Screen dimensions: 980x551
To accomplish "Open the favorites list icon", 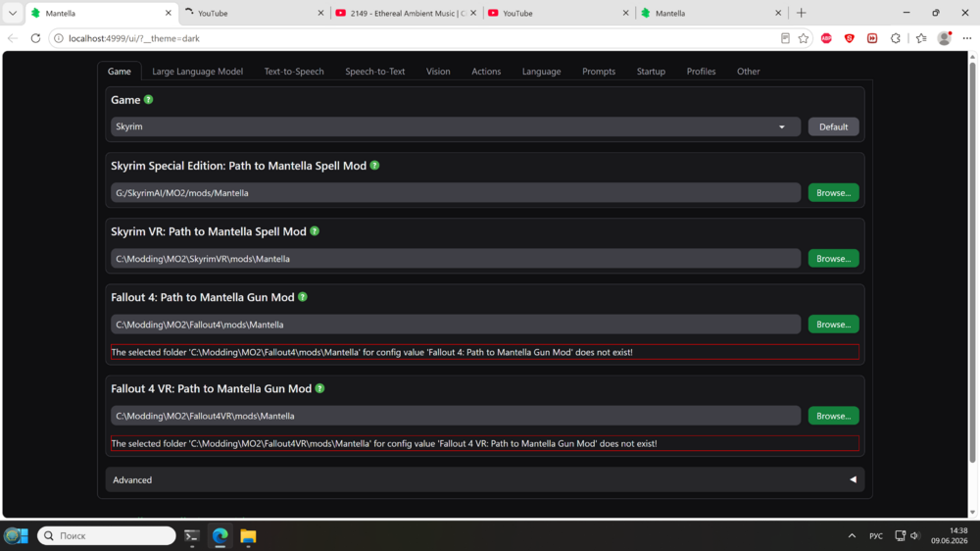I will click(x=921, y=38).
